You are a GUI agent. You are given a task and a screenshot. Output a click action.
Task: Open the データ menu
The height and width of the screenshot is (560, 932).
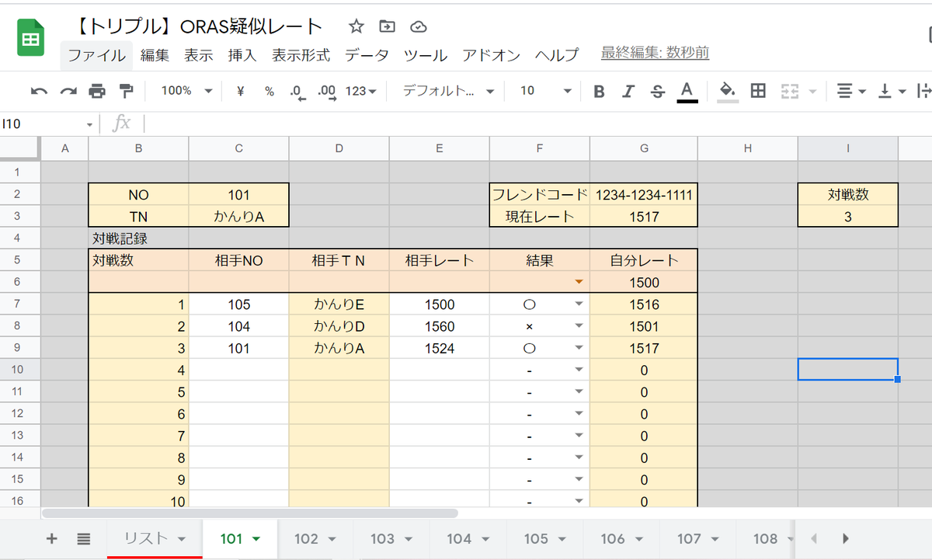[366, 55]
